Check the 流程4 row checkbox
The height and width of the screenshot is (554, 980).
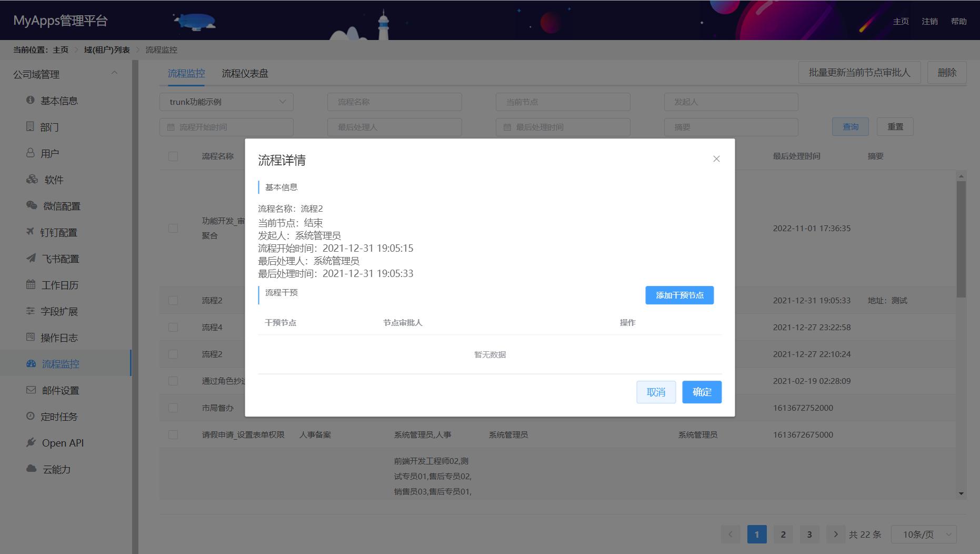(x=173, y=327)
